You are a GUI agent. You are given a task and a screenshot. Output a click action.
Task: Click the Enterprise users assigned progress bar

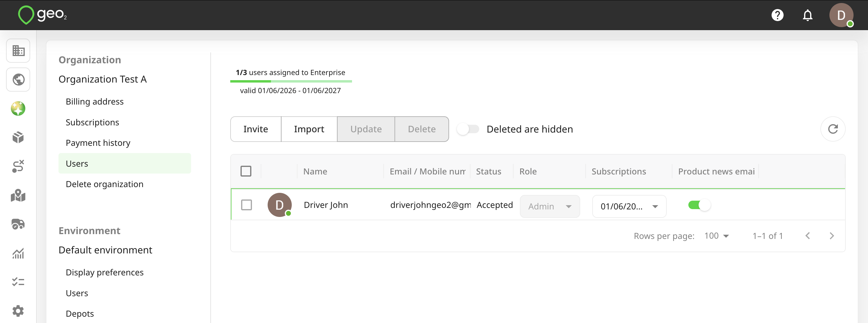(291, 81)
